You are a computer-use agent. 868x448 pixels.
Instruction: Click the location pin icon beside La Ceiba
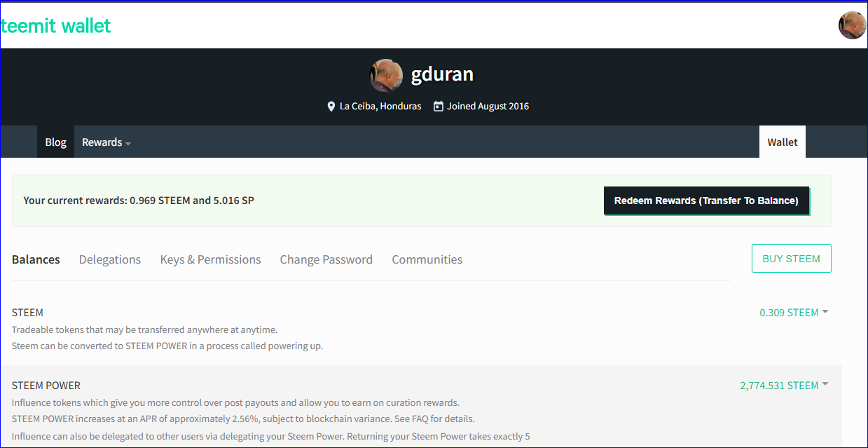331,107
